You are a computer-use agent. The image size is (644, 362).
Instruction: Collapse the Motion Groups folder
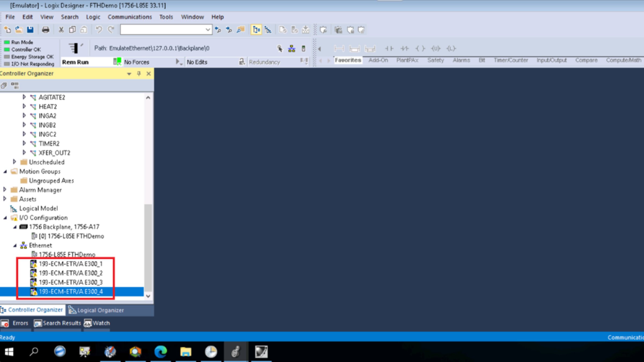point(5,171)
